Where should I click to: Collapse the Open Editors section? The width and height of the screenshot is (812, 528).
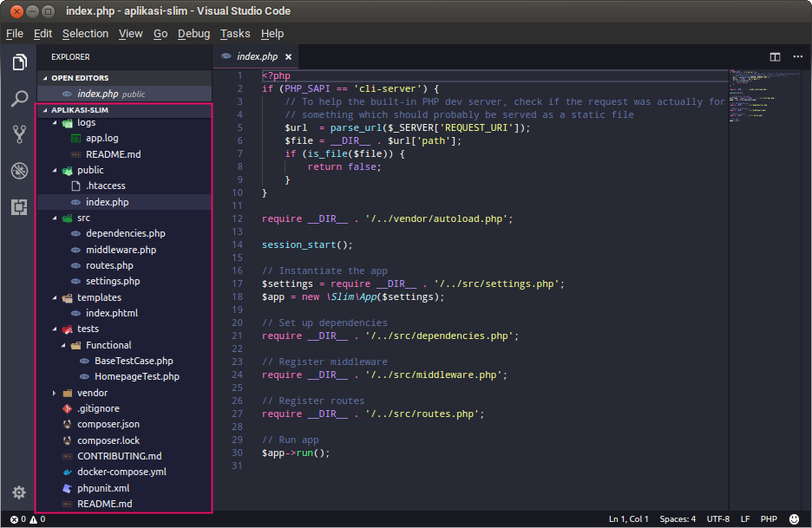tap(80, 78)
